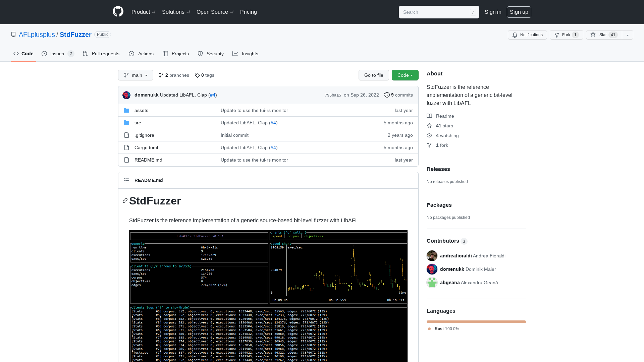The image size is (644, 362).
Task: Click the .gitignore file icon
Action: 126,135
